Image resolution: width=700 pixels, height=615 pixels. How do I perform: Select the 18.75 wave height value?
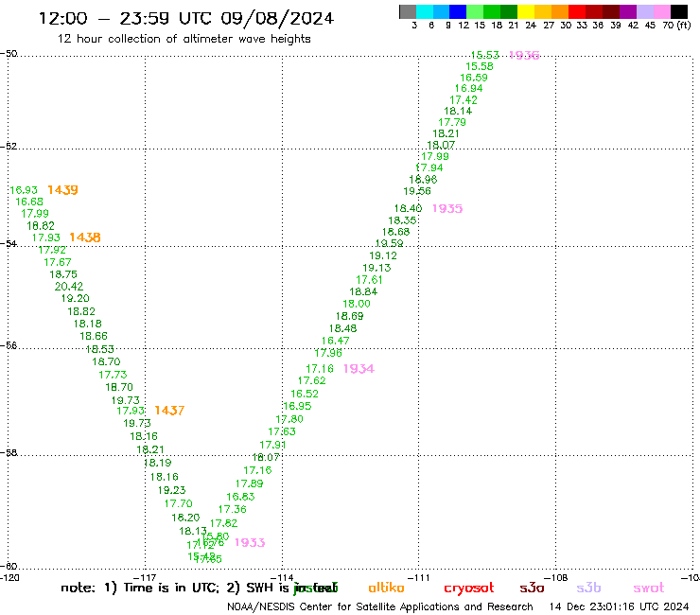tap(63, 274)
